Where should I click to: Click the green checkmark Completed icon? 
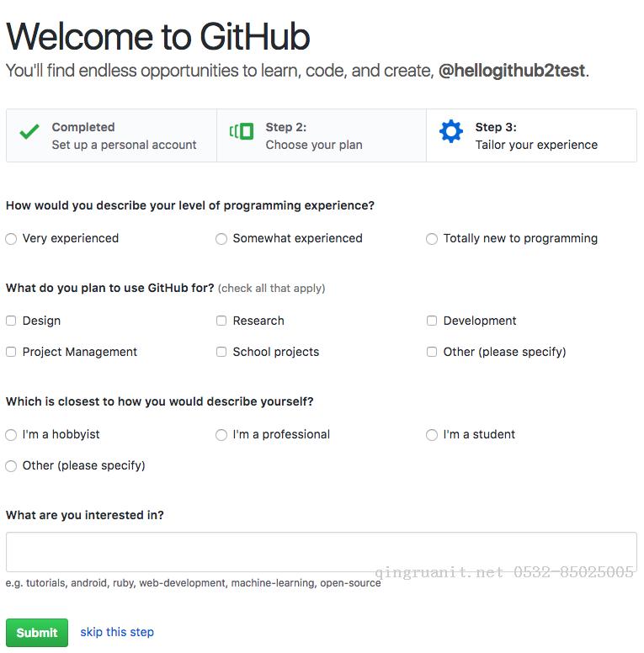coord(29,132)
